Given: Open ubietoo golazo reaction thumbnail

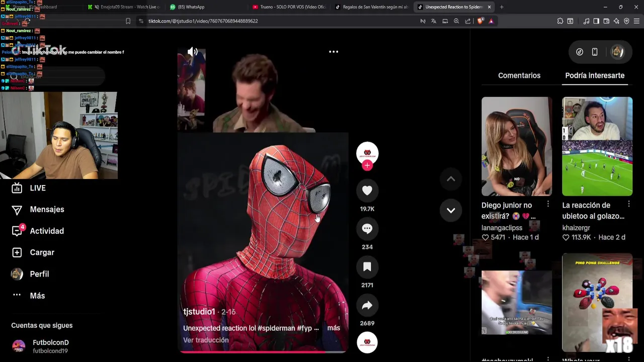Looking at the screenshot, I should [597, 146].
